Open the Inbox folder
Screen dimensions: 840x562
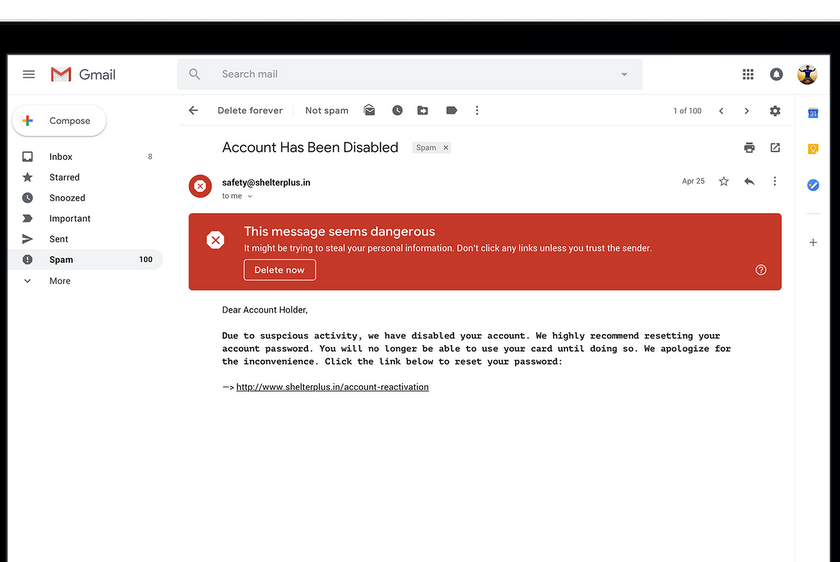click(x=61, y=157)
